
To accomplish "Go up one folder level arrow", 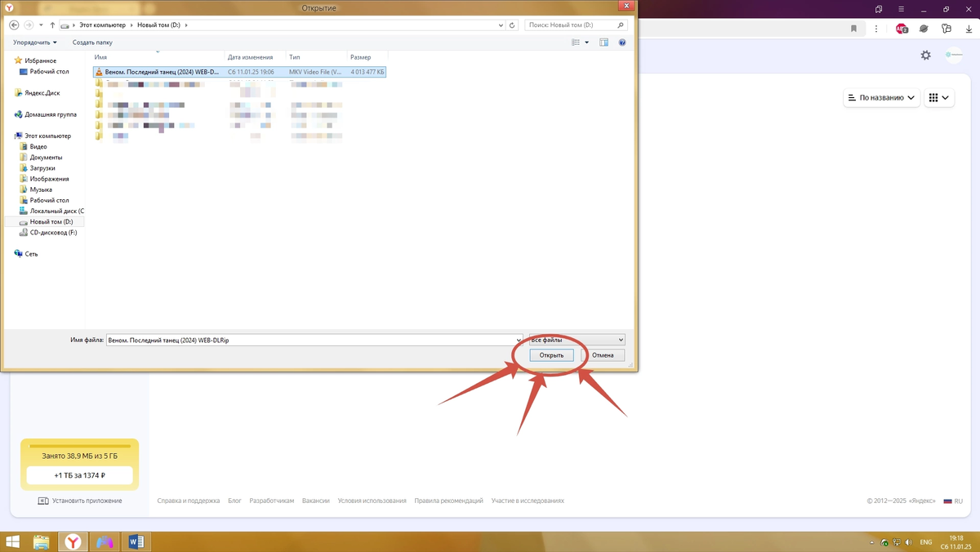I will (52, 25).
